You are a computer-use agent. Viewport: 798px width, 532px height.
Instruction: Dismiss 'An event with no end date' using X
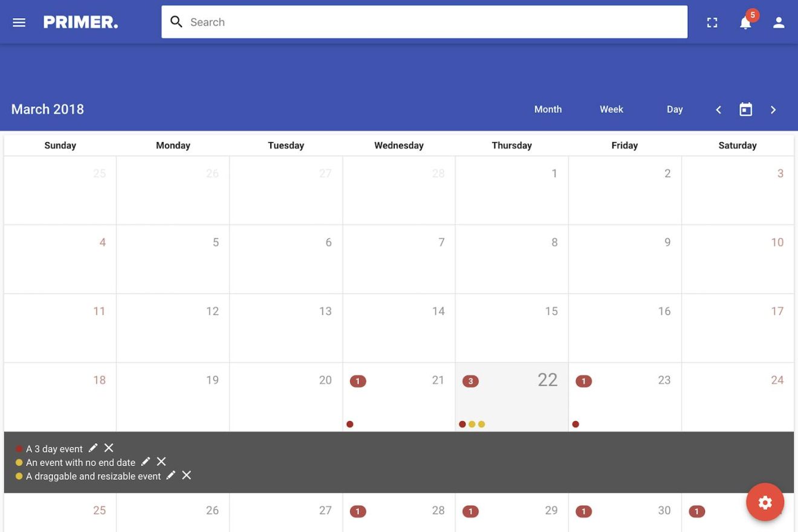(x=161, y=461)
